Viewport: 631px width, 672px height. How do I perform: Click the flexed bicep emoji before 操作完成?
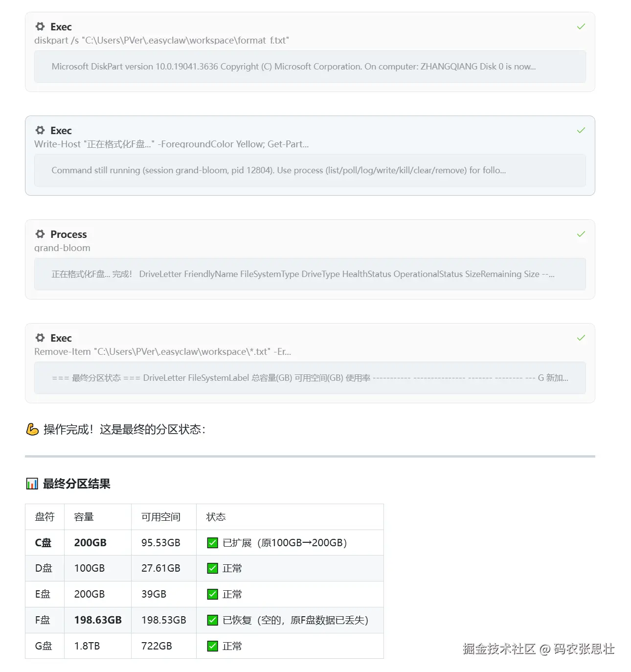click(x=32, y=430)
